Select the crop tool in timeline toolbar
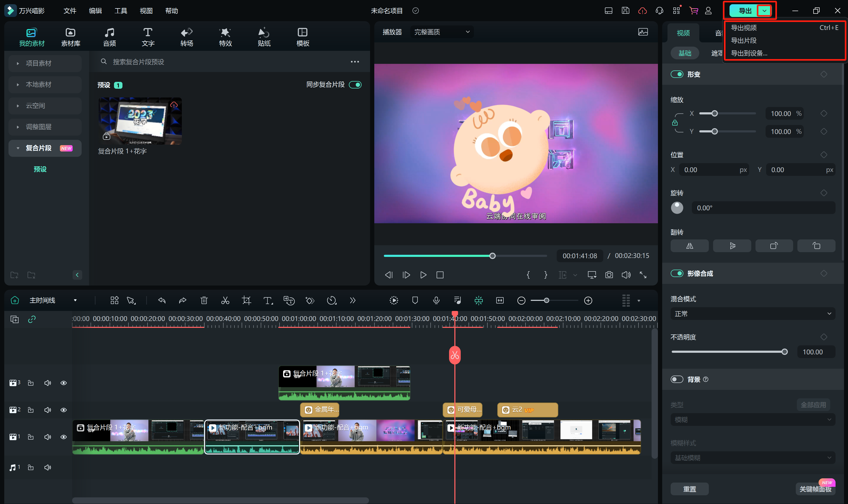This screenshot has height=504, width=848. (247, 301)
